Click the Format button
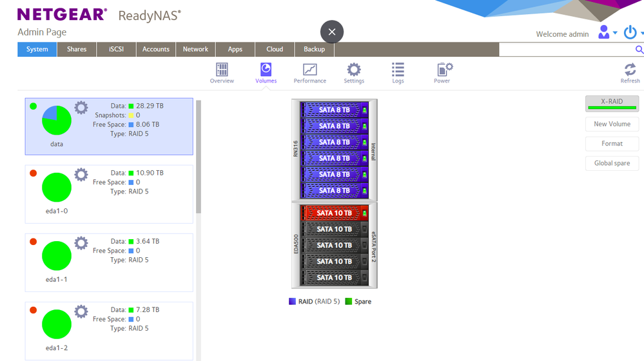This screenshot has height=361, width=644. [612, 144]
